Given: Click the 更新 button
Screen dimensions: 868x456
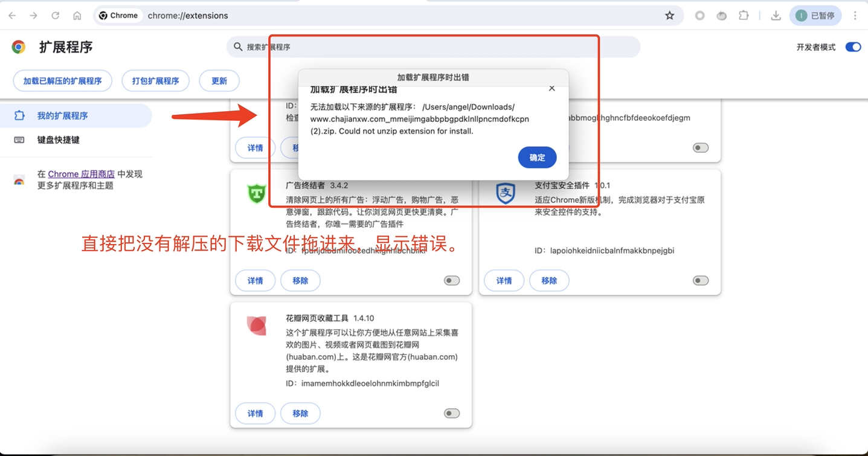Looking at the screenshot, I should tap(219, 81).
